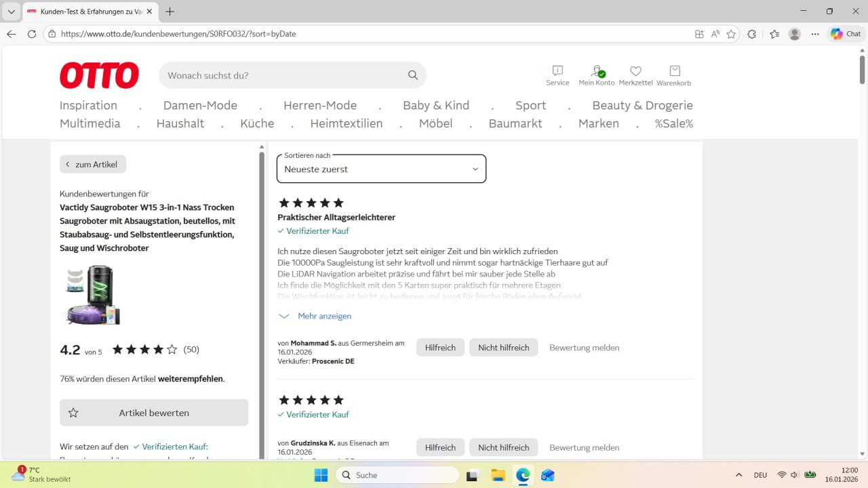Image resolution: width=868 pixels, height=488 pixels.
Task: View site information lock icon
Action: pos(52,34)
